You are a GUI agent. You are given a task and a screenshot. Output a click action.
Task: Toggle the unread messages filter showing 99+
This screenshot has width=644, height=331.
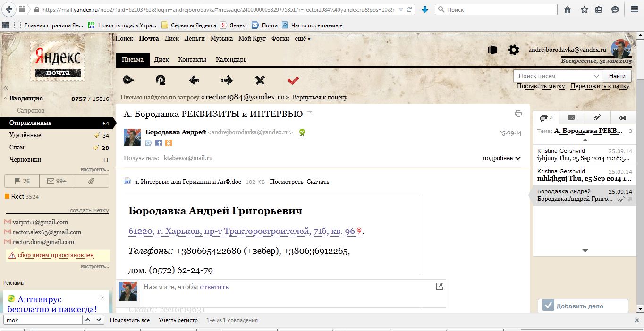click(56, 181)
